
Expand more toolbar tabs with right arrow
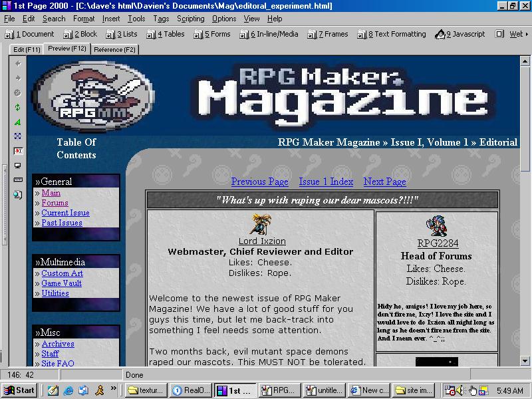pyautogui.click(x=527, y=34)
